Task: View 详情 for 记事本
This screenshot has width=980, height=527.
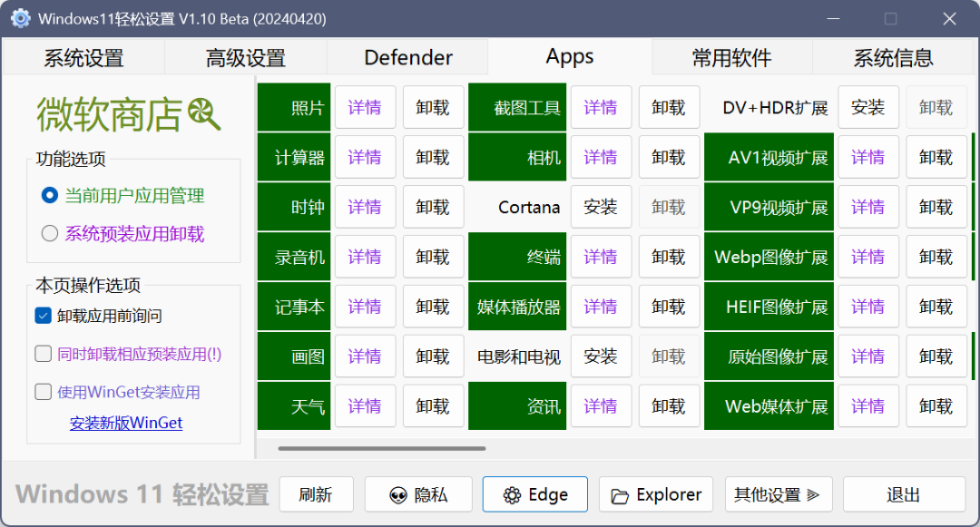Action: (x=365, y=307)
